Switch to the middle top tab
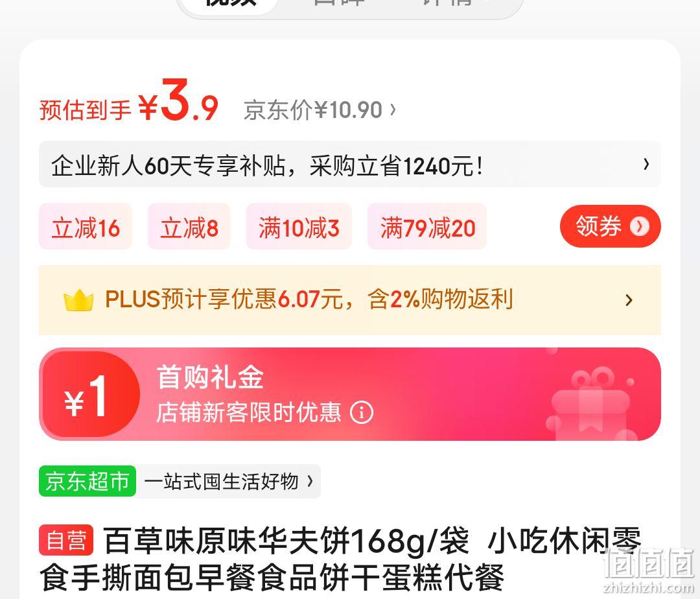700x599 pixels. pyautogui.click(x=339, y=4)
